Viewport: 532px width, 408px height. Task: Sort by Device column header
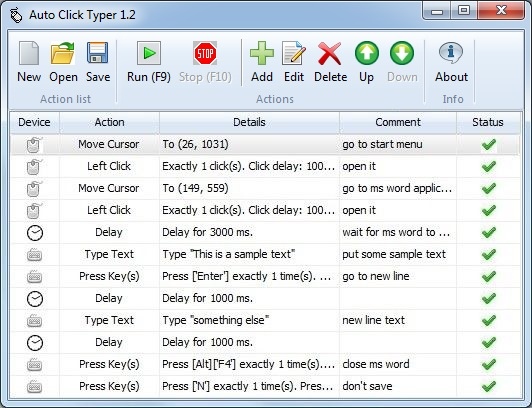click(x=34, y=122)
